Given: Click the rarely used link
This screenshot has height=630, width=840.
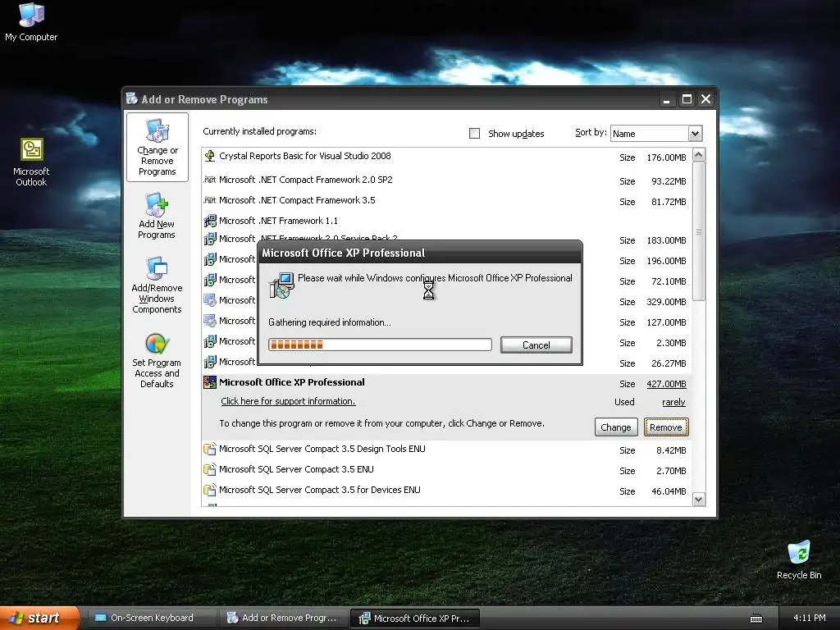Looking at the screenshot, I should [x=673, y=402].
